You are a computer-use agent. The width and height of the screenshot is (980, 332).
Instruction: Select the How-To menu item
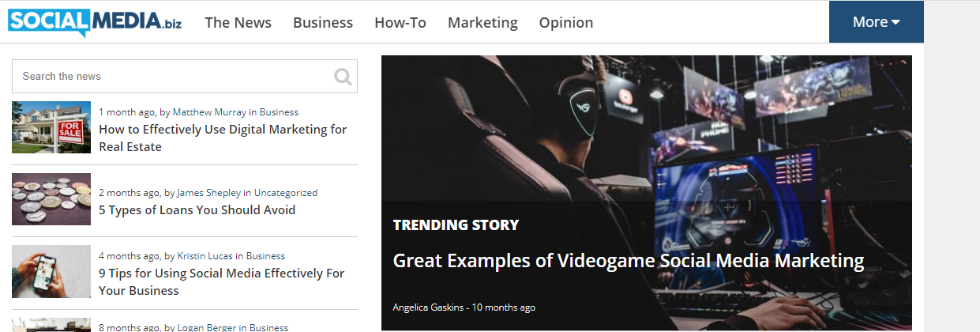pos(400,22)
